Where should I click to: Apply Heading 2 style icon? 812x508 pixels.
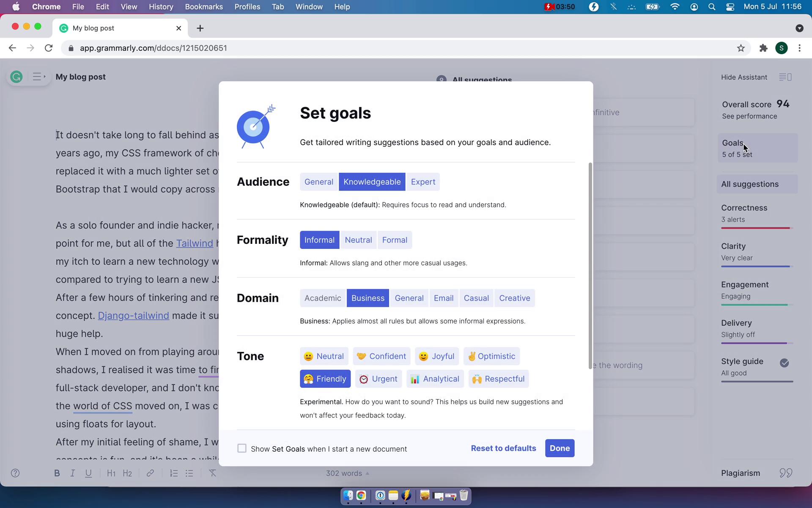click(127, 473)
